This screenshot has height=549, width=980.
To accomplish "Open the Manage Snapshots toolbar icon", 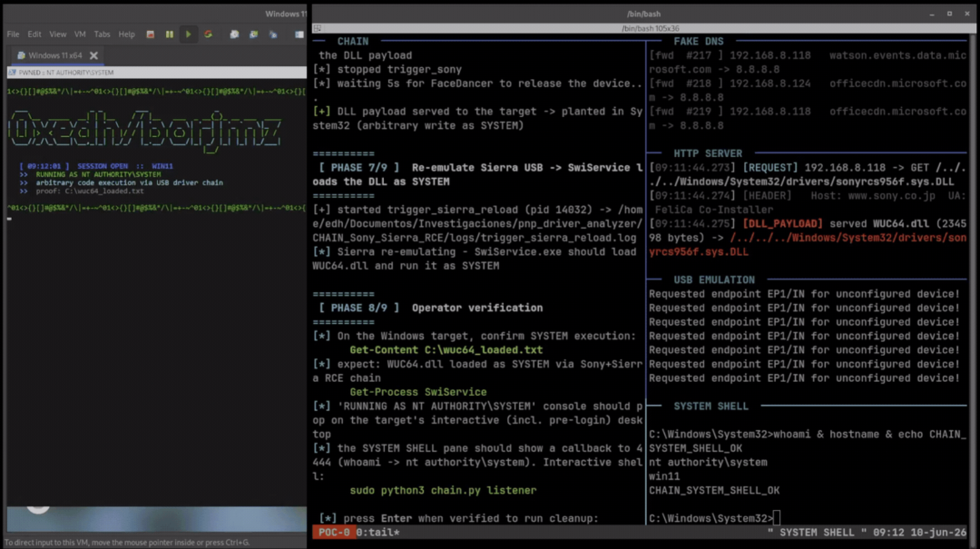I will pyautogui.click(x=273, y=34).
